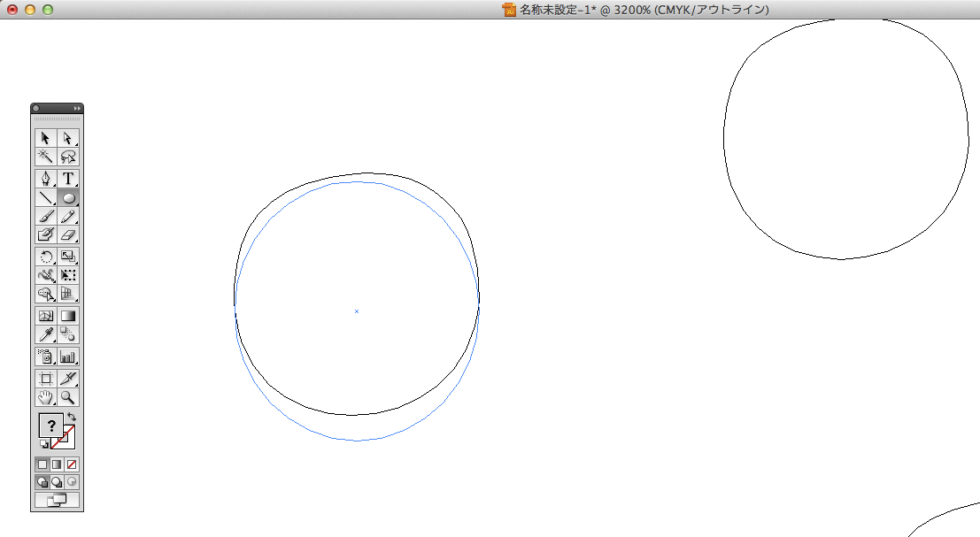Select the Selection (black arrow) tool
The height and width of the screenshot is (537, 980).
click(46, 138)
